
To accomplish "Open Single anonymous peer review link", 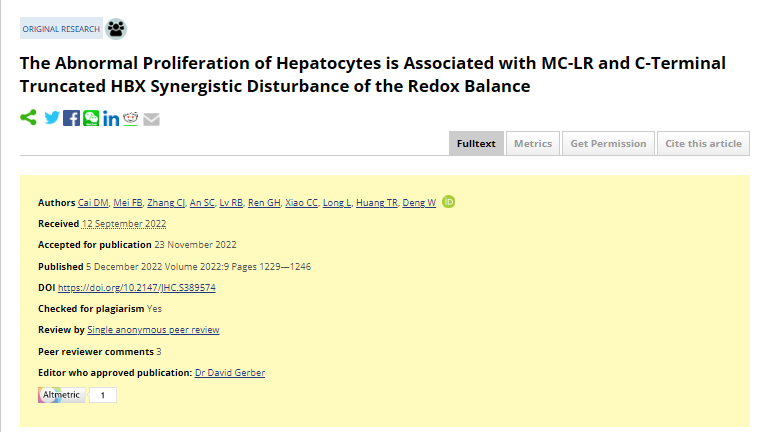I will coord(153,330).
